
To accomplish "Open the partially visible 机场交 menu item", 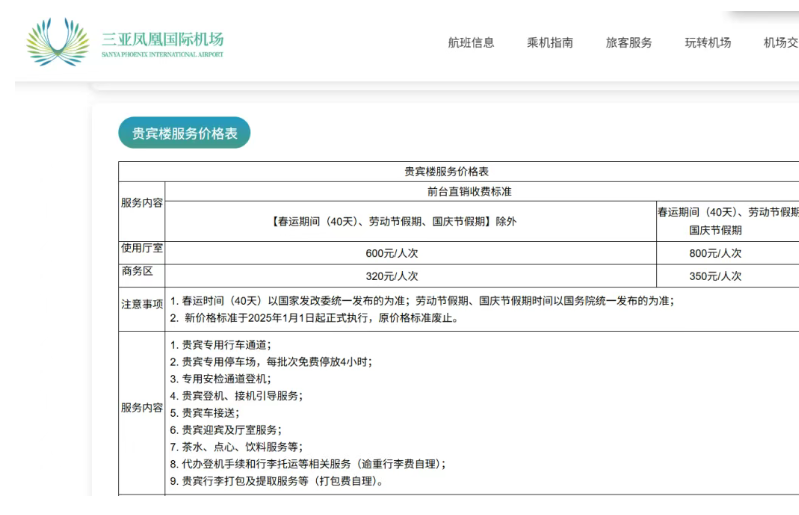I will (x=780, y=43).
